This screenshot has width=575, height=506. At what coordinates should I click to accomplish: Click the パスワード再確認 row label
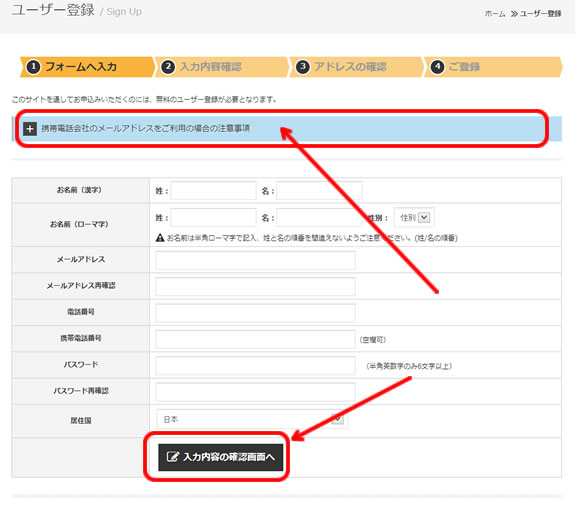pos(81,391)
